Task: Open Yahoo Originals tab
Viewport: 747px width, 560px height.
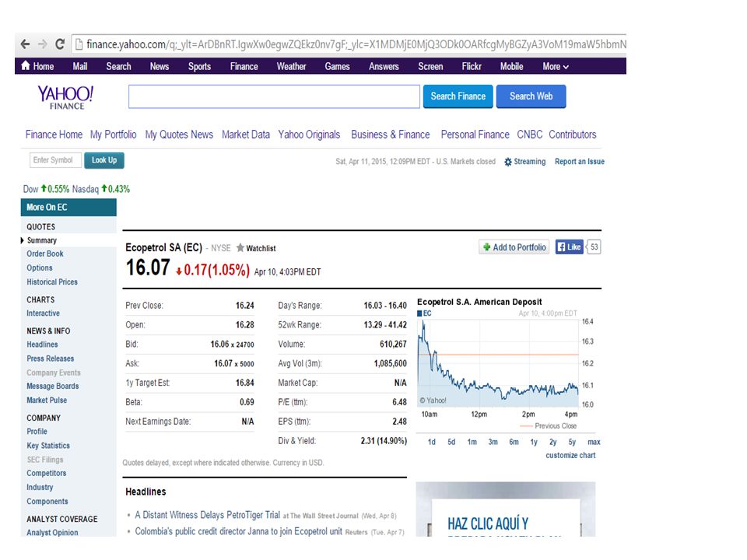Action: (309, 135)
